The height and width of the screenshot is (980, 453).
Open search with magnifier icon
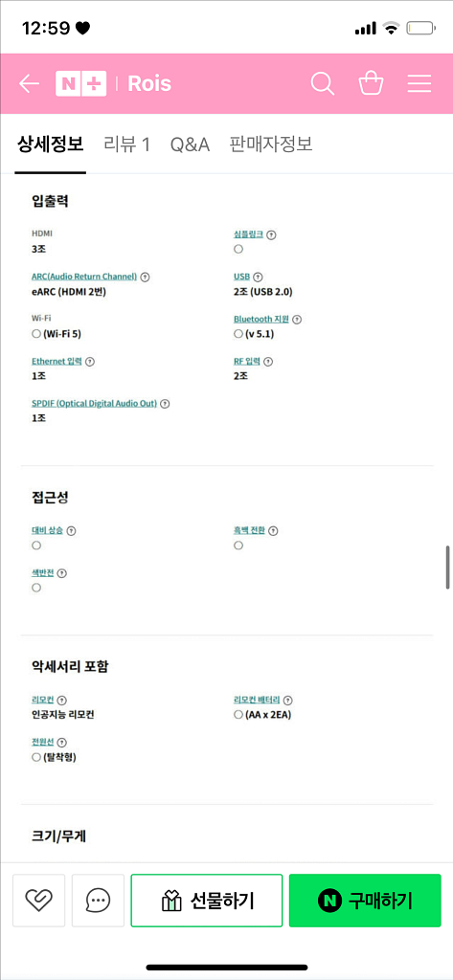coord(322,84)
